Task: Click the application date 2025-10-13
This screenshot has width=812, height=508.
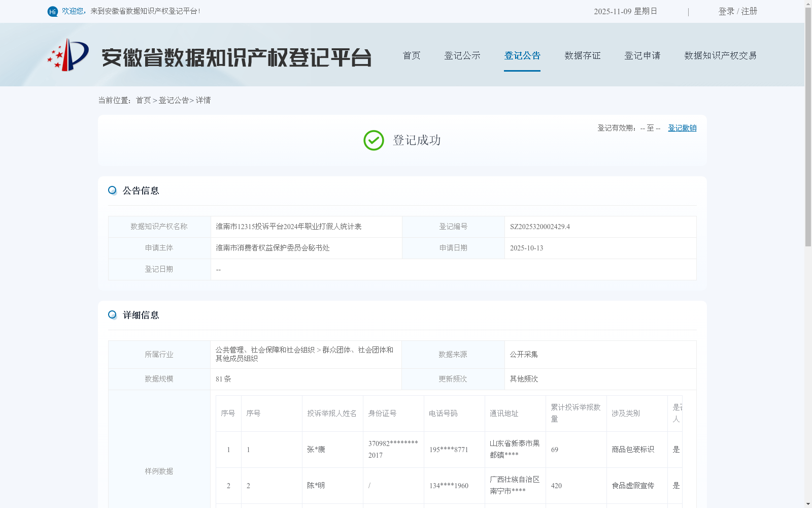Action: pos(526,248)
